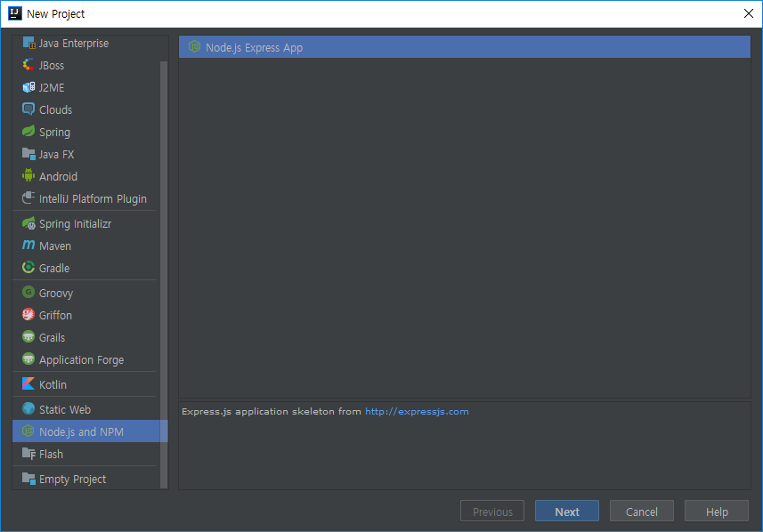The image size is (763, 532).
Task: Choose Grails project type
Action: [x=52, y=337]
